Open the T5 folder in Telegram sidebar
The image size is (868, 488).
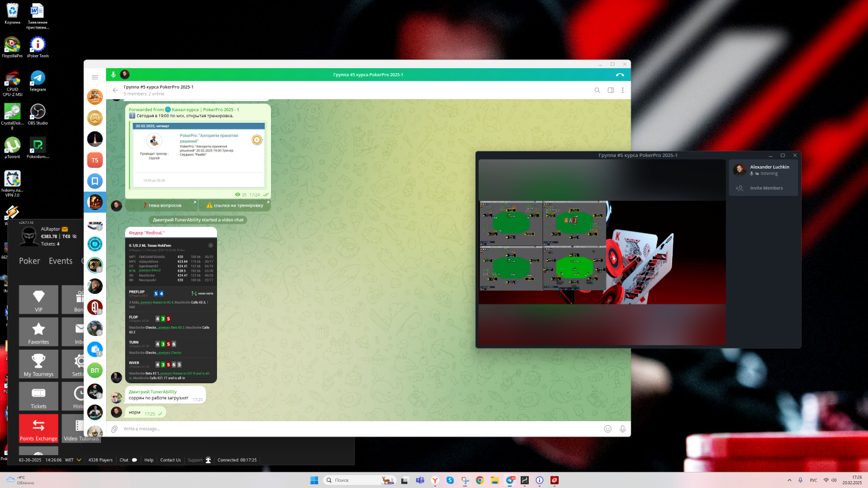(x=95, y=160)
